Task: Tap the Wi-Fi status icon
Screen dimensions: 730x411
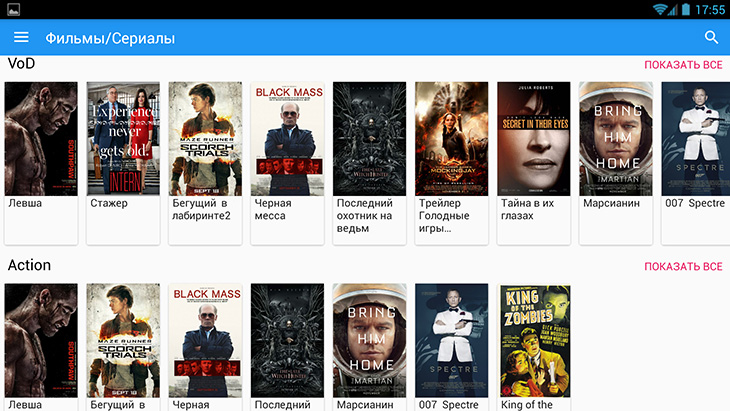Action: (659, 9)
